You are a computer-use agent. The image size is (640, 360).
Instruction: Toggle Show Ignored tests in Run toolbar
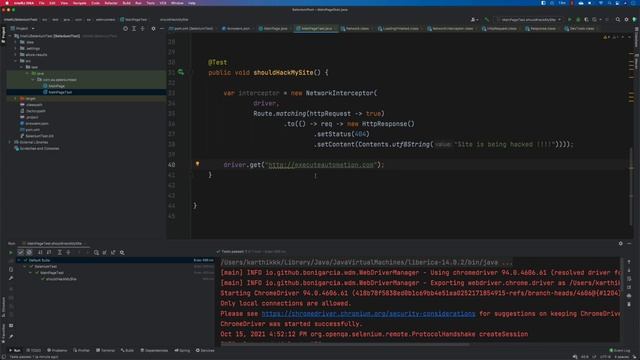(x=29, y=253)
